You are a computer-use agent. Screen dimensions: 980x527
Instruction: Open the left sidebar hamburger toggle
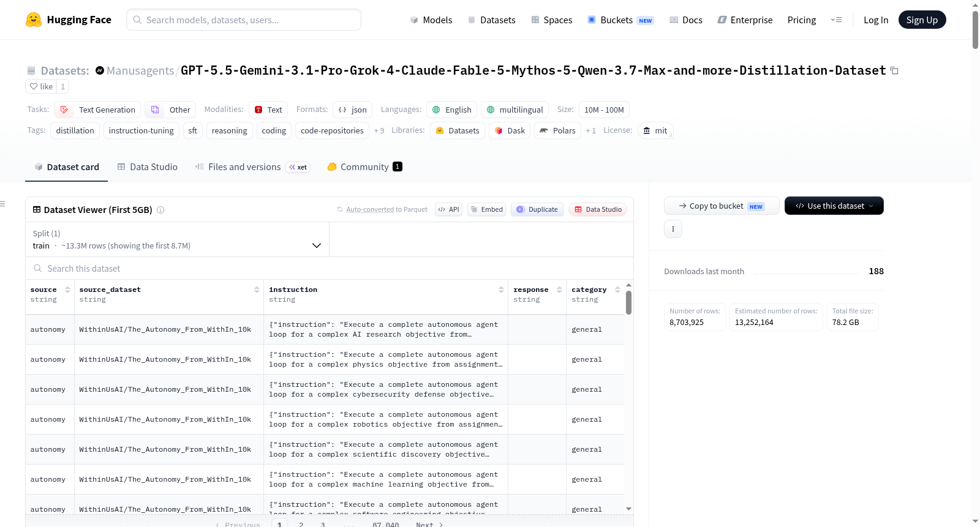(3, 204)
